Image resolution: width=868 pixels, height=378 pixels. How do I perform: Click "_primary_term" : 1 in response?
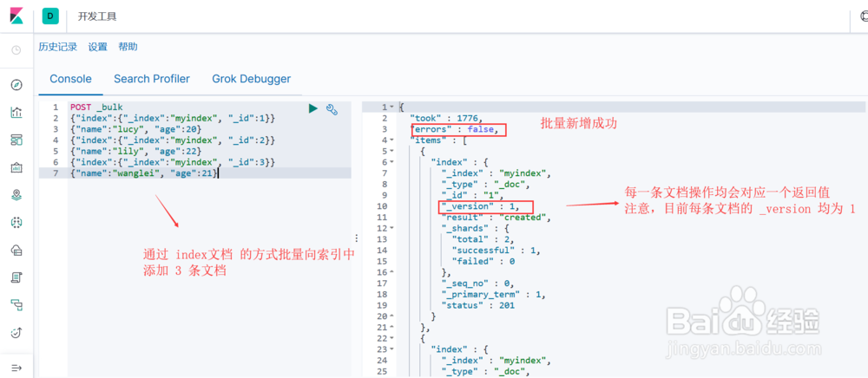click(494, 295)
